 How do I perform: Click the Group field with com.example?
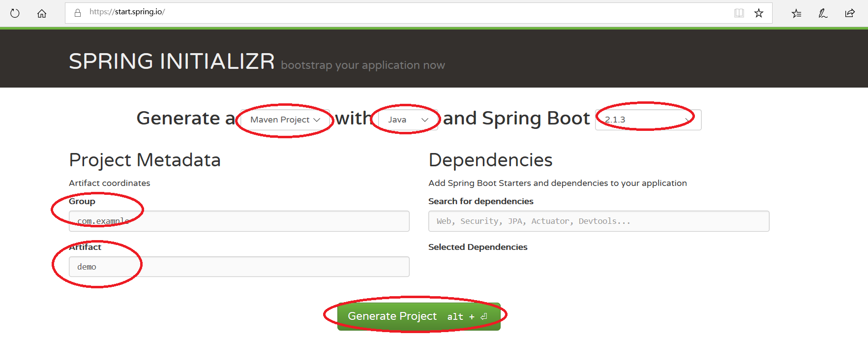[239, 221]
